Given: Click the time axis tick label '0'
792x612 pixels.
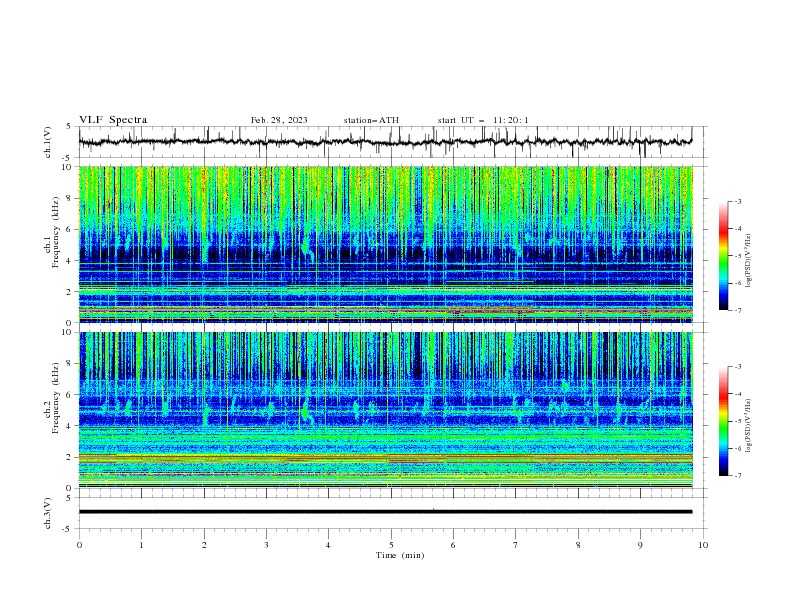Looking at the screenshot, I should click(79, 545).
